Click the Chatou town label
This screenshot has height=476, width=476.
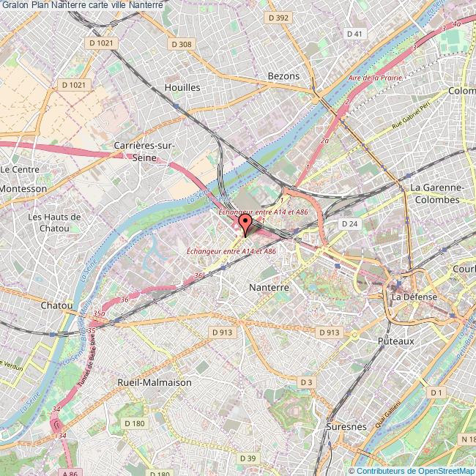(x=57, y=305)
